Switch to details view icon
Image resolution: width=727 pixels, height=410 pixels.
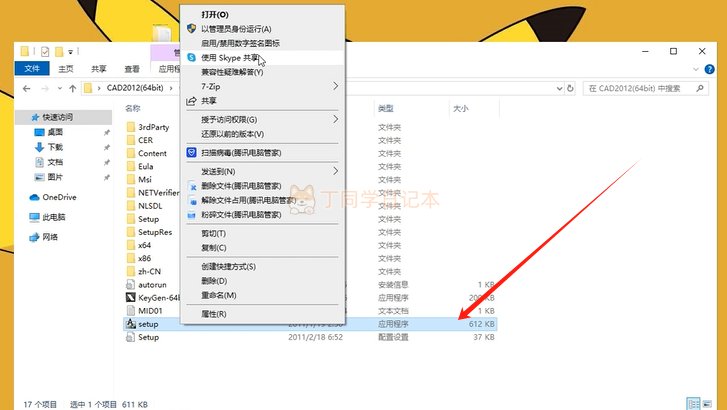coord(693,404)
